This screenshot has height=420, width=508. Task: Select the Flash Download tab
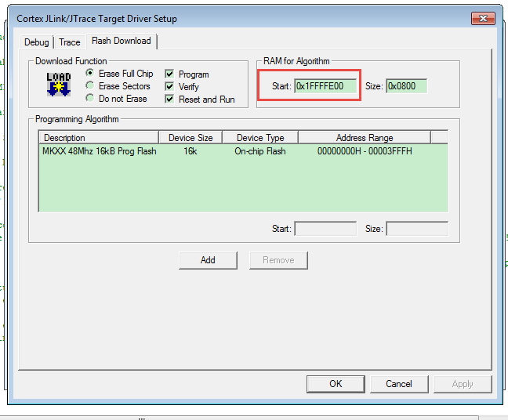122,41
